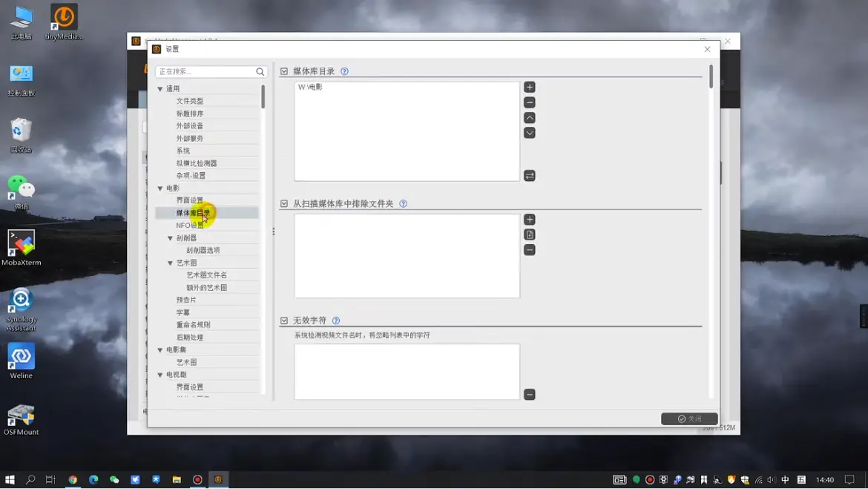Toggle the 从扫描媒体库中排除文件夹 section checkbox
868x489 pixels.
(x=284, y=203)
